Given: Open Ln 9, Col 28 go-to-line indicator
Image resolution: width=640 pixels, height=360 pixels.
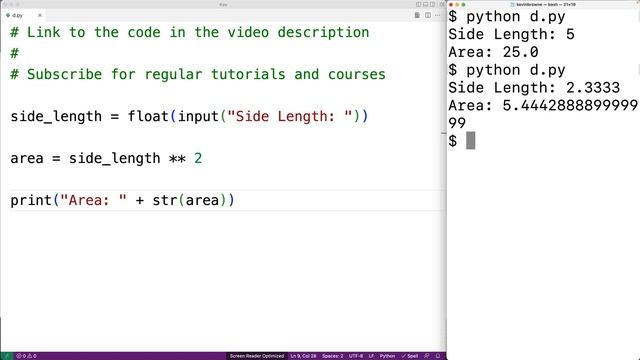Looking at the screenshot, I should click(x=303, y=356).
